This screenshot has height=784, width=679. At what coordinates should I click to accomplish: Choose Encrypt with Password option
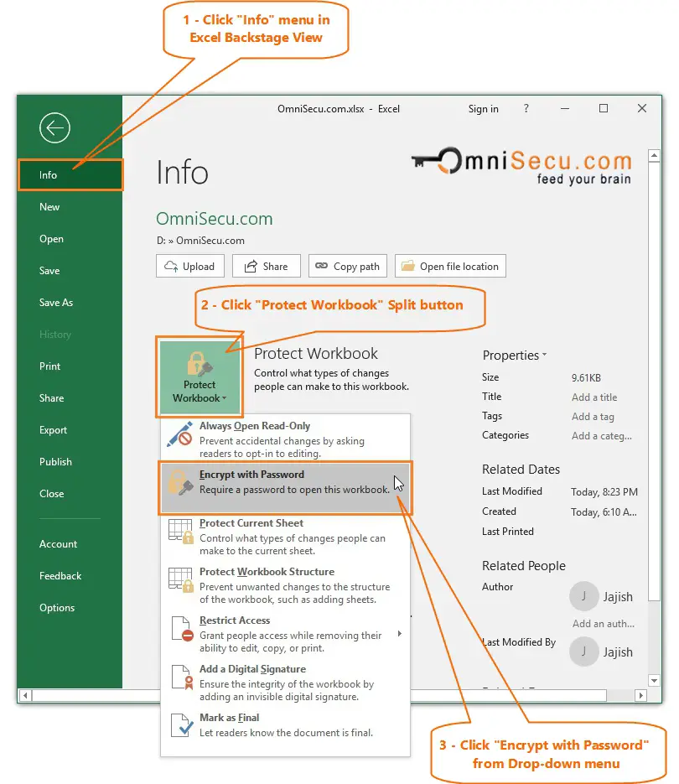pos(285,487)
